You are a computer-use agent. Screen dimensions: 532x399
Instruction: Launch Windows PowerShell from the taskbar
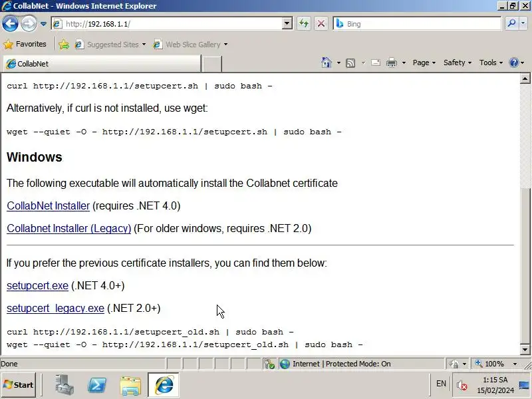pyautogui.click(x=97, y=385)
